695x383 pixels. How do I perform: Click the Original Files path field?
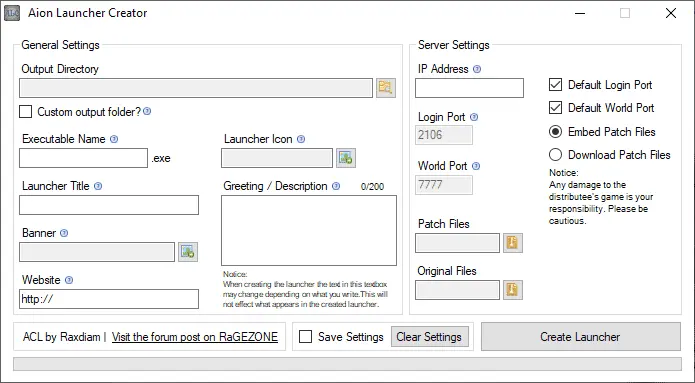click(457, 290)
